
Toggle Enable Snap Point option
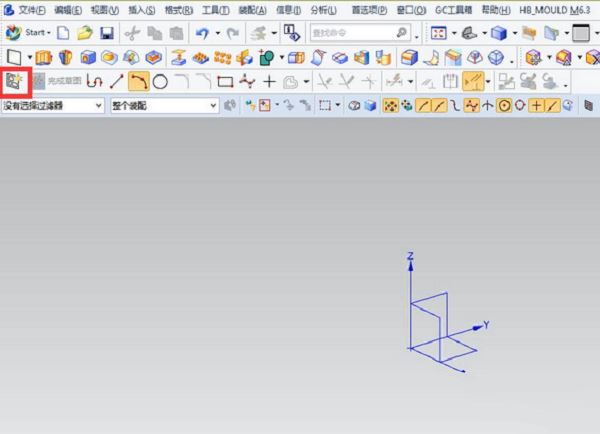[390, 105]
